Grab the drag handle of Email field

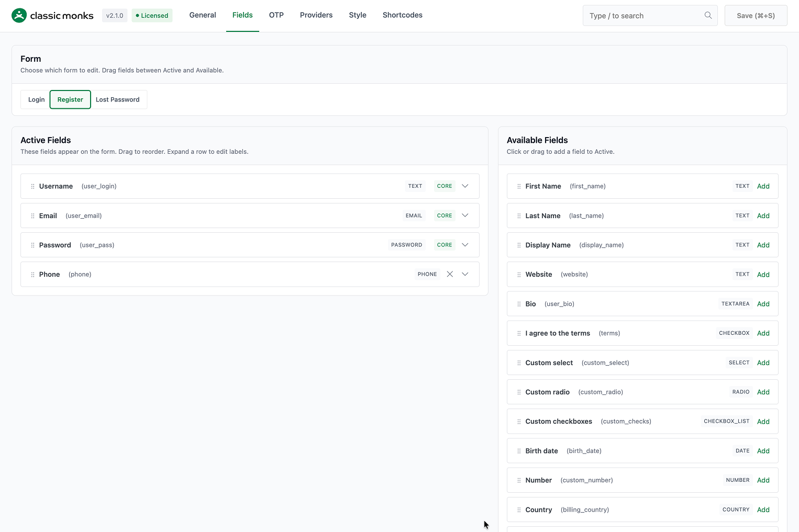(x=32, y=216)
